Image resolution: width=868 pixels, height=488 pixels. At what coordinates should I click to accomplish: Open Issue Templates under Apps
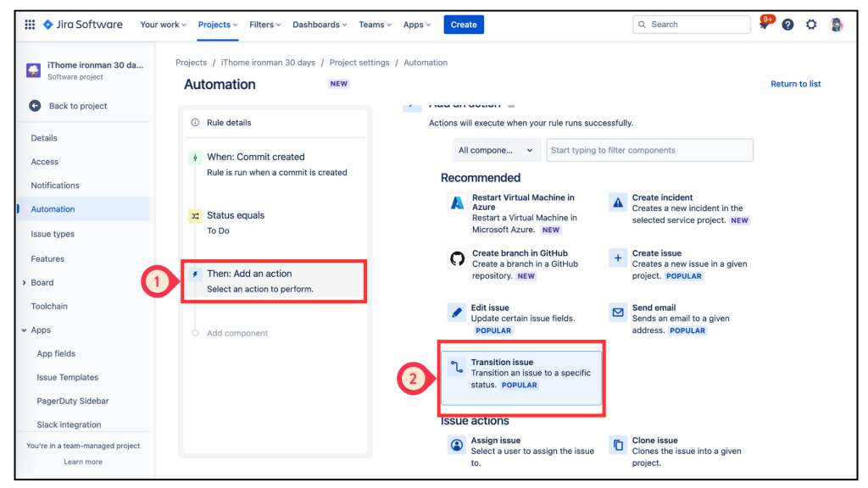(68, 377)
